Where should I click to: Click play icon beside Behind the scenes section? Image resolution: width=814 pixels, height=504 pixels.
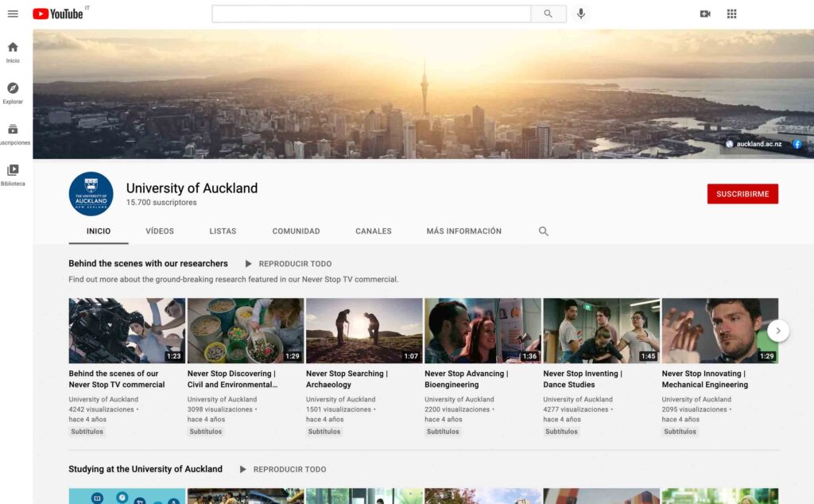(249, 264)
